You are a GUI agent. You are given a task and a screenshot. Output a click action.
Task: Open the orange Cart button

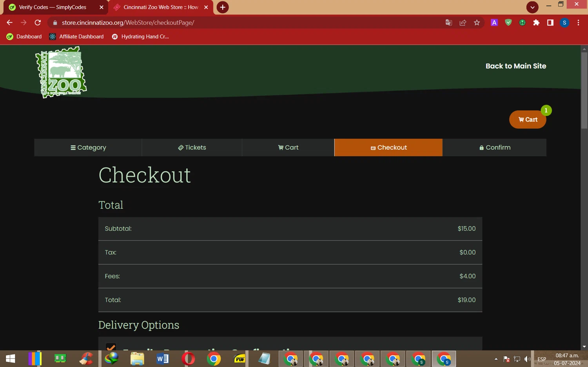coord(528,119)
